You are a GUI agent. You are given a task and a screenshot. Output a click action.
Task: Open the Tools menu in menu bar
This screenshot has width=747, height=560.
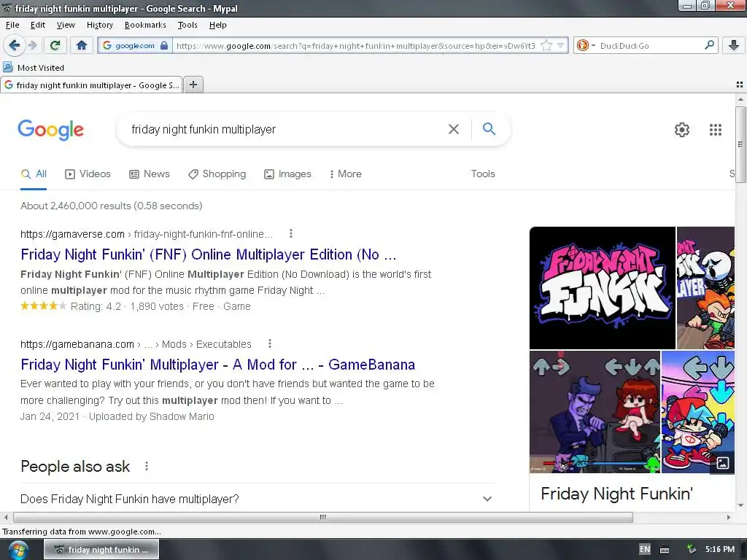tap(187, 25)
